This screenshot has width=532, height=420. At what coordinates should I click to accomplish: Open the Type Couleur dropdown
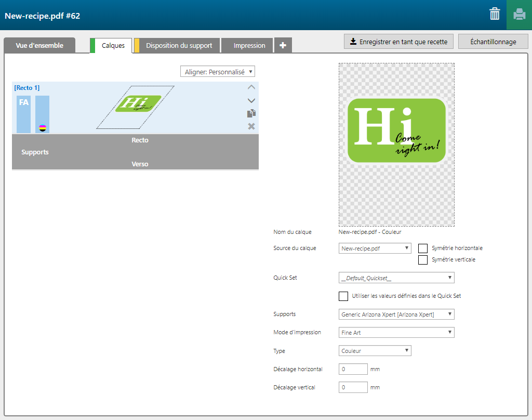click(375, 351)
